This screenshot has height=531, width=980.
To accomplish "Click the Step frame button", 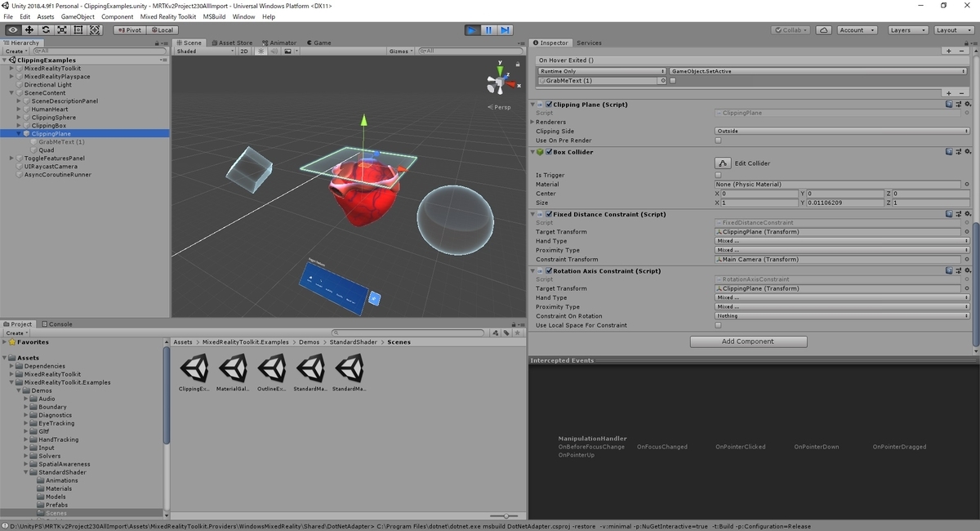I will click(505, 30).
